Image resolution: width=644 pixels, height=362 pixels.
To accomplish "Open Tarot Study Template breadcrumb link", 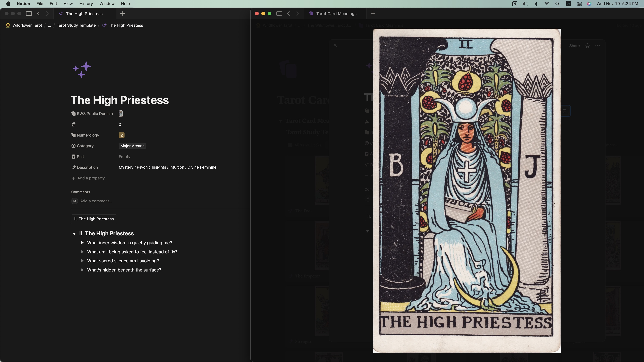I will (76, 25).
